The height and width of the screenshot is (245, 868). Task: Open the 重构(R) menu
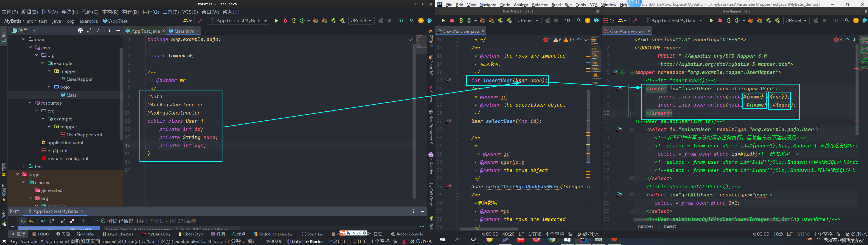110,12
